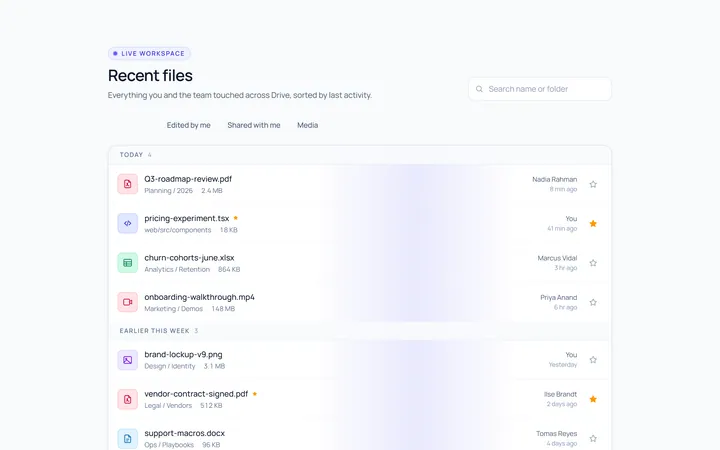The width and height of the screenshot is (720, 450).
Task: Click the 8 min ago timestamp
Action: coord(563,189)
